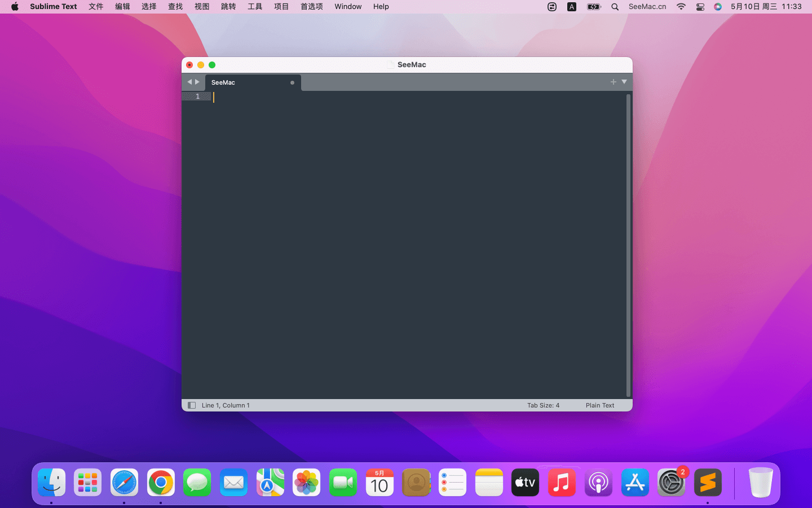This screenshot has width=812, height=508.
Task: Click Line 1, Column 1 status text
Action: pos(226,405)
